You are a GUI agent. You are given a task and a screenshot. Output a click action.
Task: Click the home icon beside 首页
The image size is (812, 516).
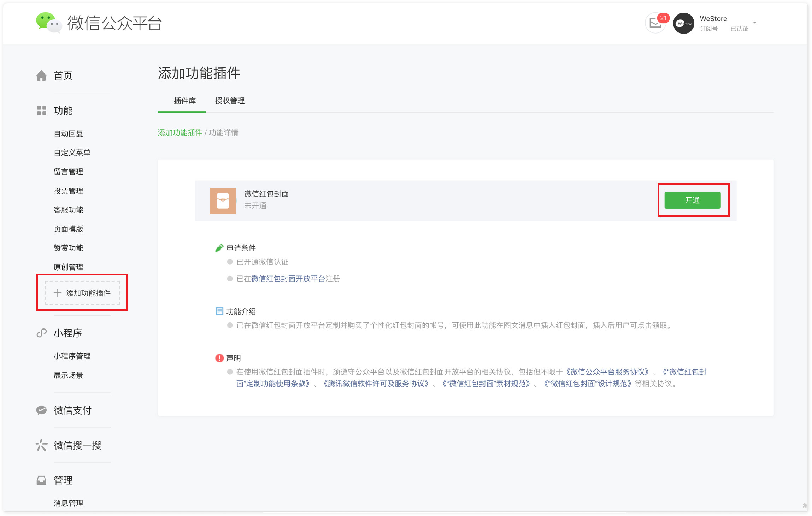click(41, 76)
